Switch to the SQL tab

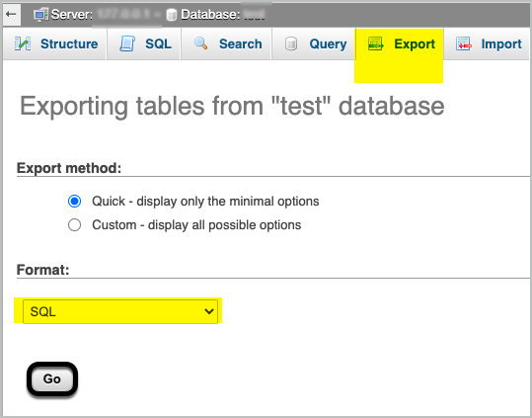point(144,44)
